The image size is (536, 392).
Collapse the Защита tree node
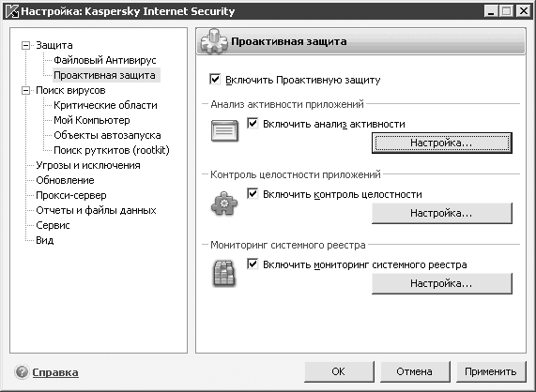pyautogui.click(x=25, y=45)
